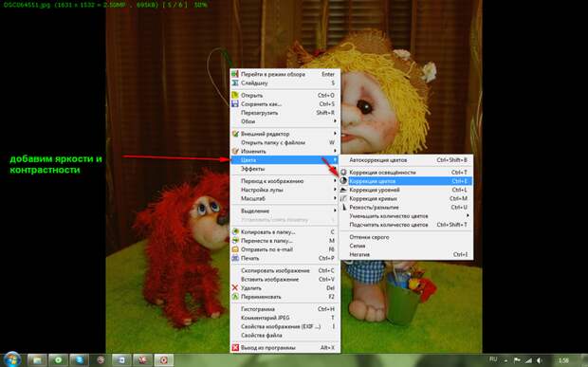This screenshot has height=367, width=588.
Task: Click the file info text at top
Action: coord(105,6)
